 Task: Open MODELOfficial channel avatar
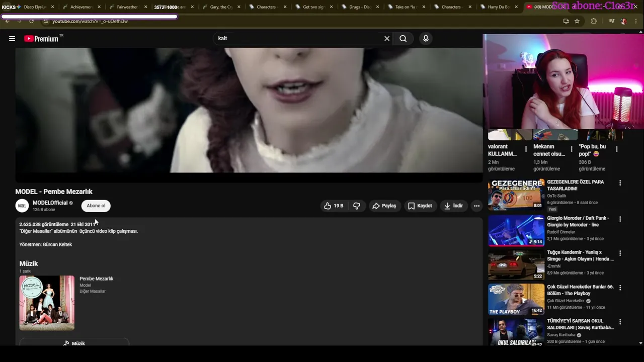tap(22, 206)
